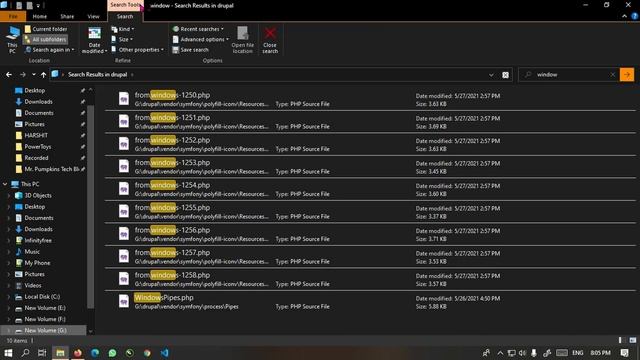Viewport: 640px width, 360px height.
Task: Open the Date modified filter dropdown
Action: (94, 40)
